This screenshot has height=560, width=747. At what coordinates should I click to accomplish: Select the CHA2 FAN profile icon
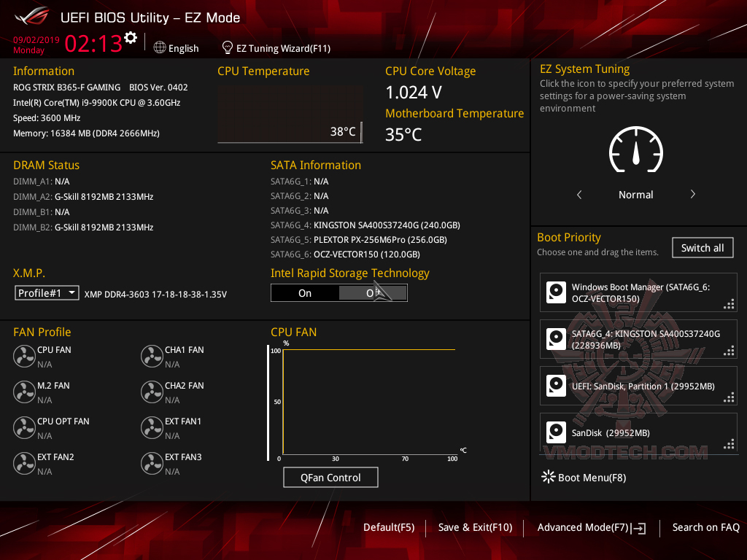[152, 392]
